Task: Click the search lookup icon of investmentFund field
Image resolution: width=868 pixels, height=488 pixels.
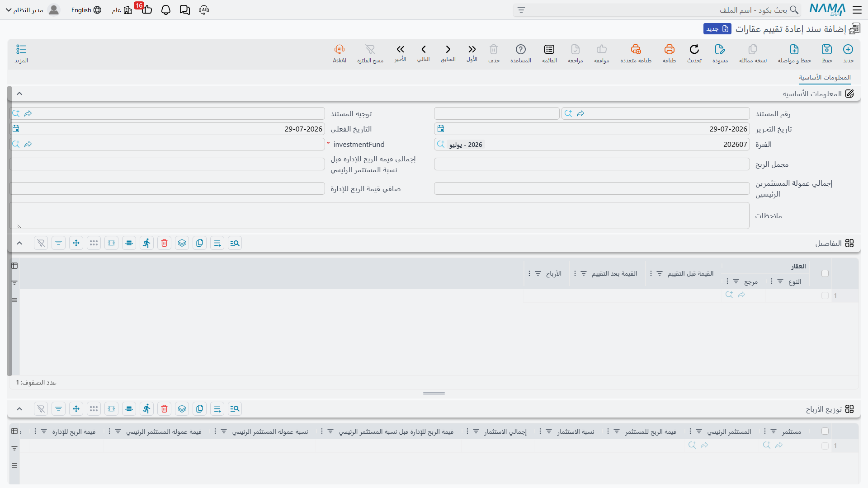Action: pos(16,144)
